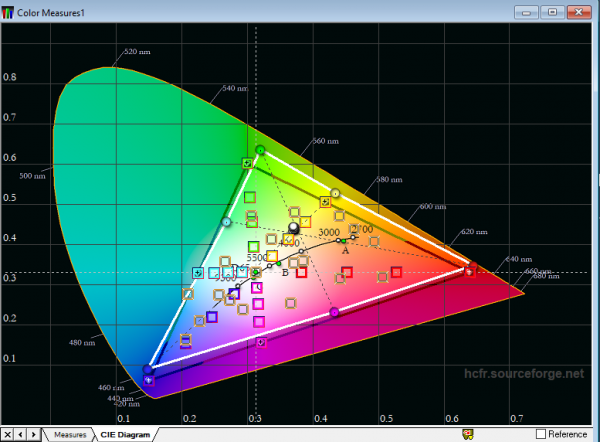Click the green primary reference circle marker
The image size is (600, 442).
pyautogui.click(x=260, y=150)
